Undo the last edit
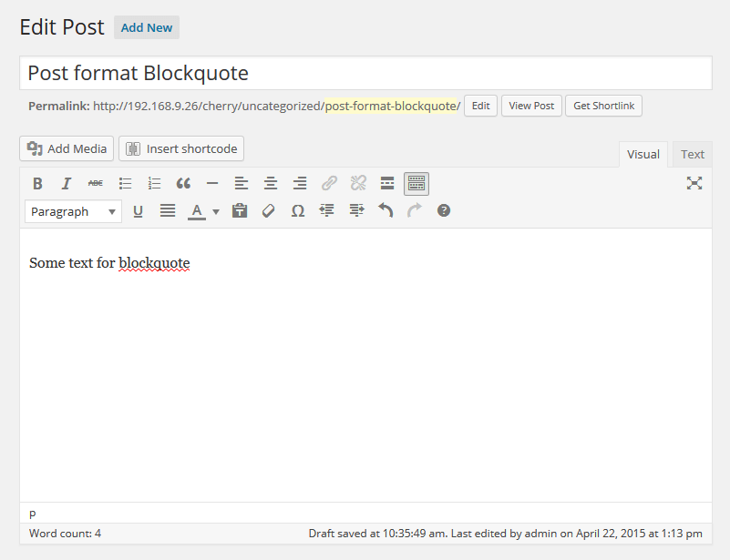 (386, 210)
